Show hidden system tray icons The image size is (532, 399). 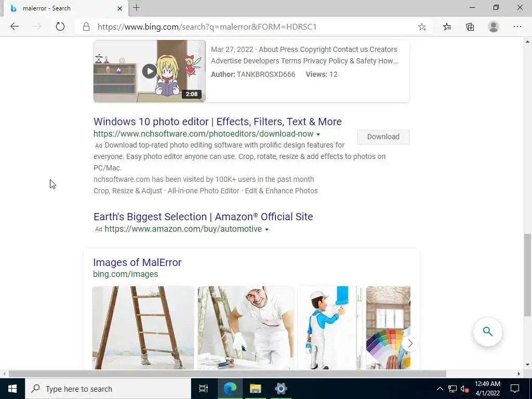[x=440, y=389]
